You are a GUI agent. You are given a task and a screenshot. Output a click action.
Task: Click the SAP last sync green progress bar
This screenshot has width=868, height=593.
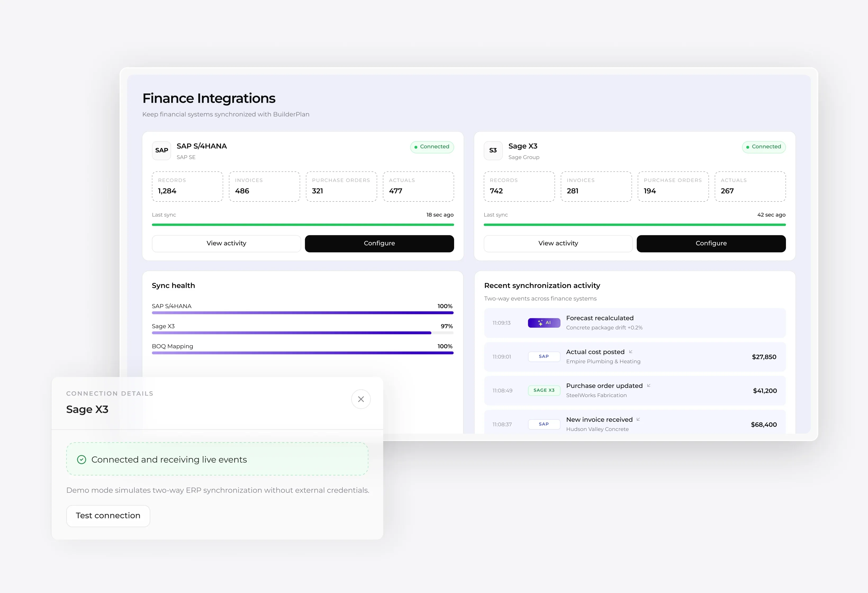[302, 225]
